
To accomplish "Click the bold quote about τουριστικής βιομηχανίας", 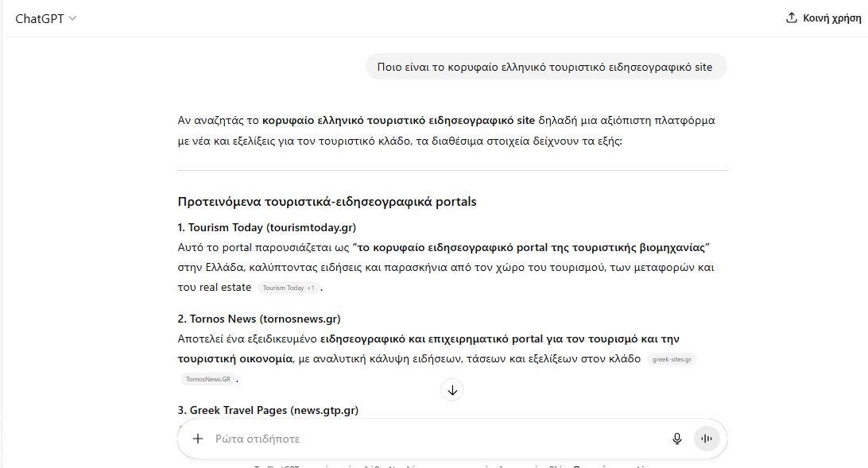I will (531, 247).
